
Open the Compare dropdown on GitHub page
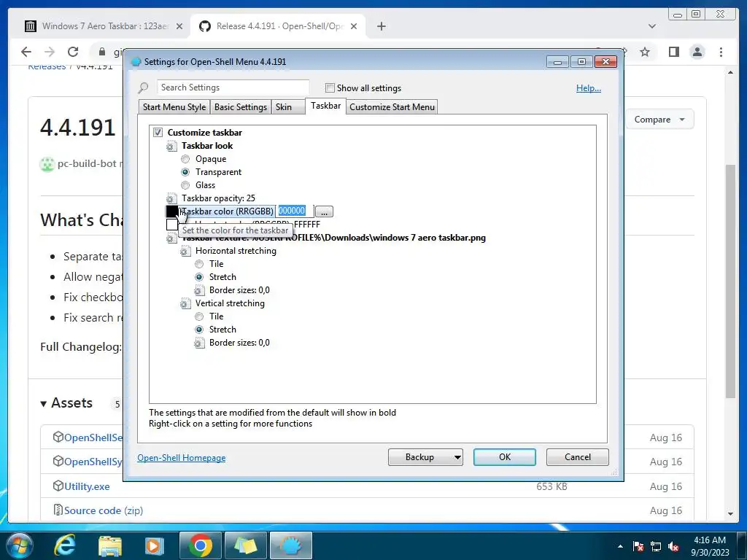[x=659, y=120]
